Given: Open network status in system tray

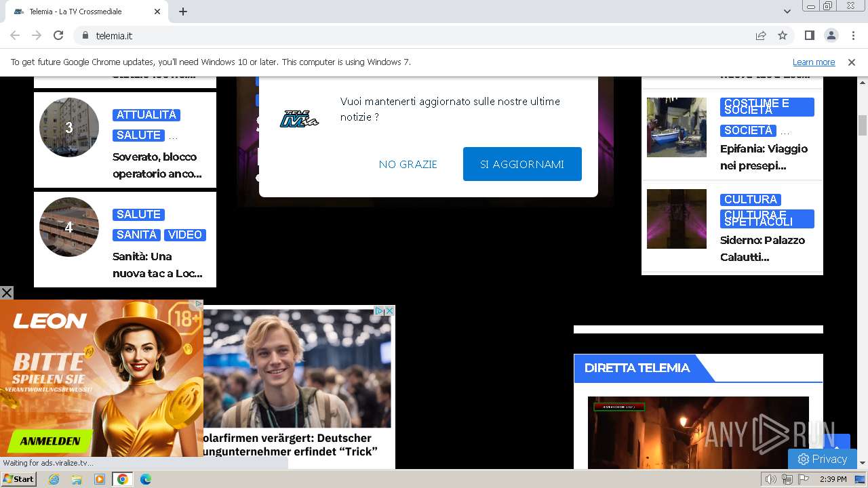Looking at the screenshot, I should [787, 479].
